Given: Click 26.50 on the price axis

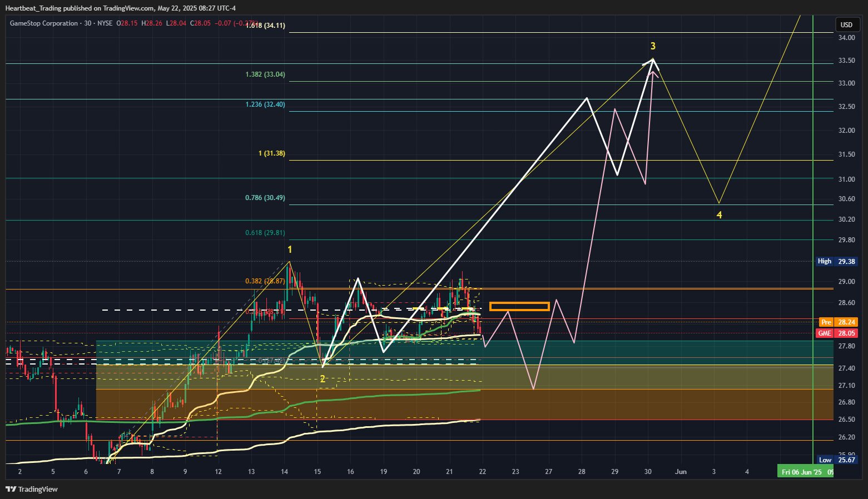Looking at the screenshot, I should pyautogui.click(x=847, y=420).
